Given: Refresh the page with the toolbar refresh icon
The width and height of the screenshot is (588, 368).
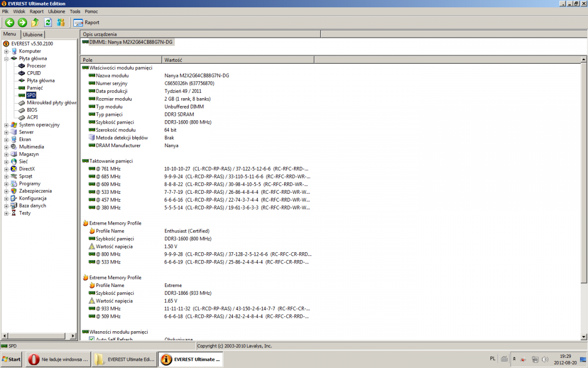Looking at the screenshot, I should click(48, 22).
